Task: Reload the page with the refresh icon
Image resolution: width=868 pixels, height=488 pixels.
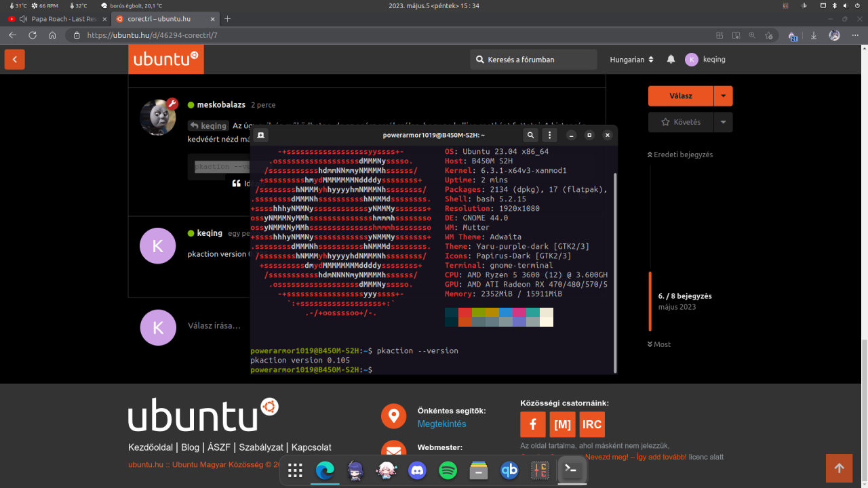Action: (x=33, y=35)
